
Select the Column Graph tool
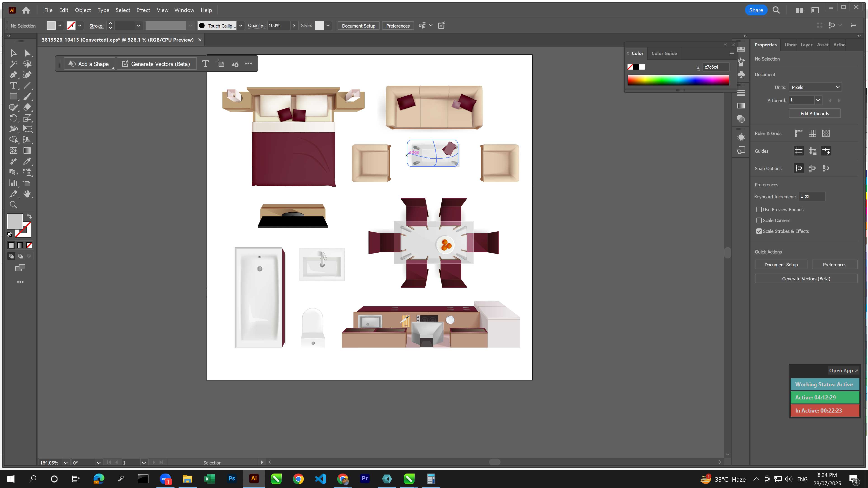click(x=14, y=183)
